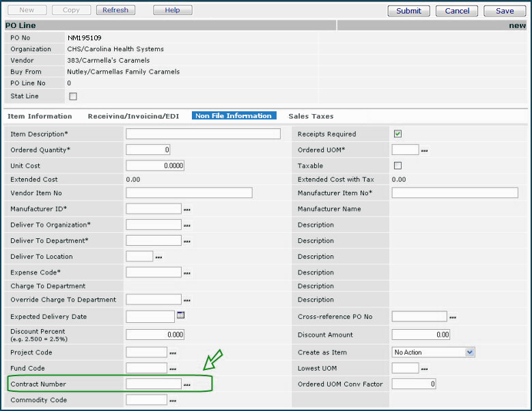Viewport: 532px width, 411px height.
Task: Expand the Create as Item dropdown
Action: (x=469, y=352)
